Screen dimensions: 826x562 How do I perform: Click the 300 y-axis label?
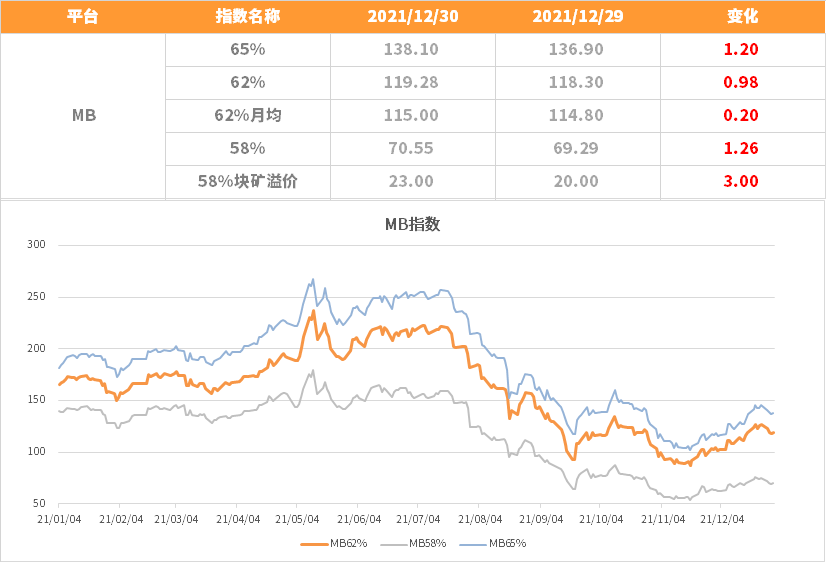pyautogui.click(x=36, y=244)
